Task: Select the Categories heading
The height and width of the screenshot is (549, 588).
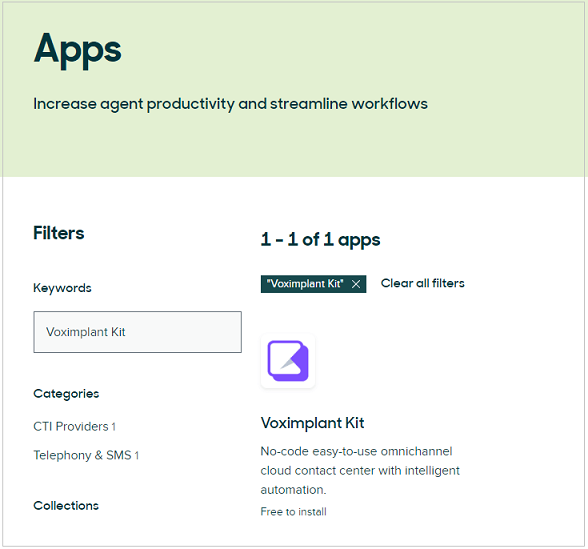Action: point(66,394)
